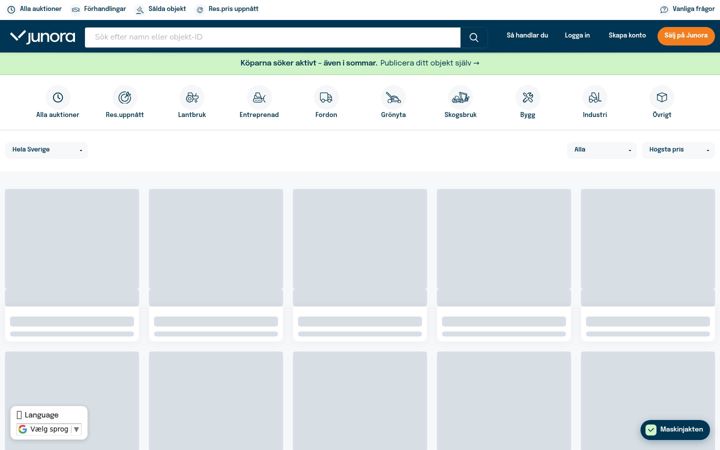Click the handshake icon beside Förhandlingar
The width and height of the screenshot is (720, 450).
click(x=76, y=10)
